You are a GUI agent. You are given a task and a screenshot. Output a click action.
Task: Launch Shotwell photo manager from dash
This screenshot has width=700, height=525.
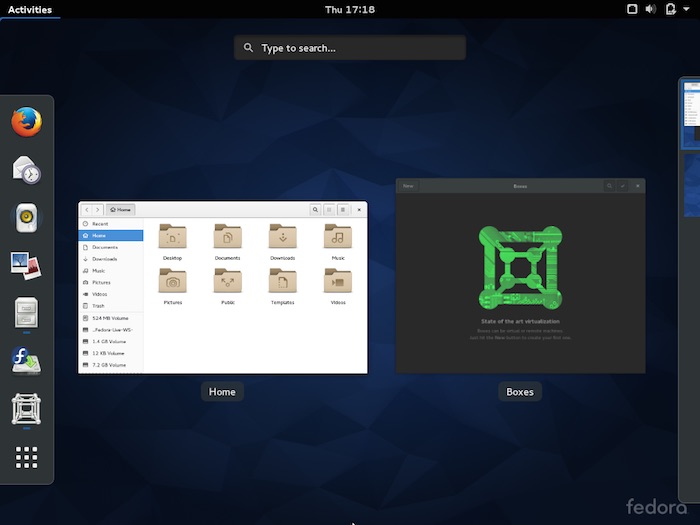[x=27, y=264]
